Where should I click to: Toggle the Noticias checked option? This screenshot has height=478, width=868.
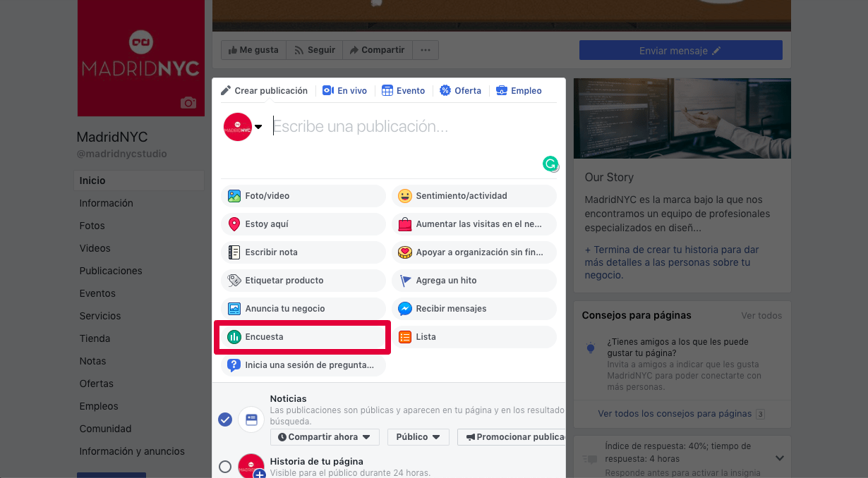coord(225,419)
